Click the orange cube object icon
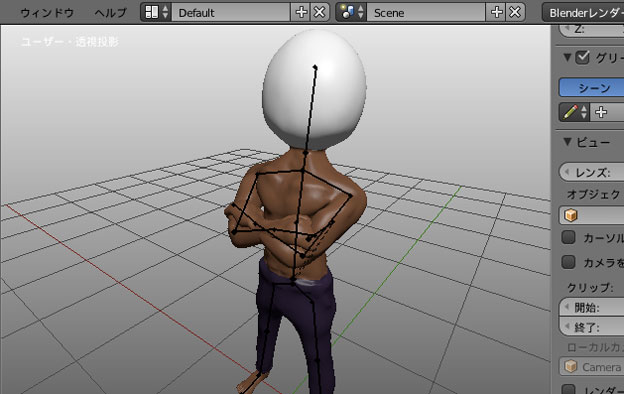624x394 pixels. (571, 215)
